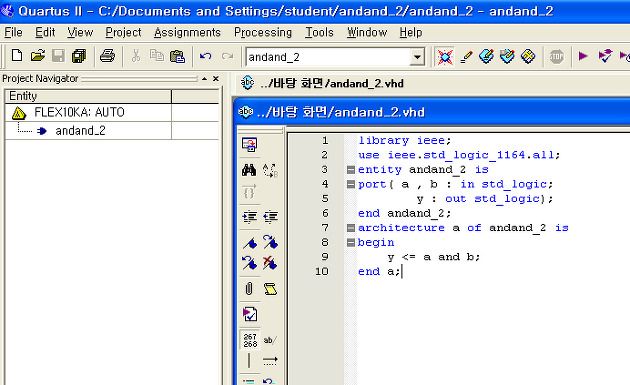Undo with the Undo arrow icon
630x385 pixels.
pos(205,56)
